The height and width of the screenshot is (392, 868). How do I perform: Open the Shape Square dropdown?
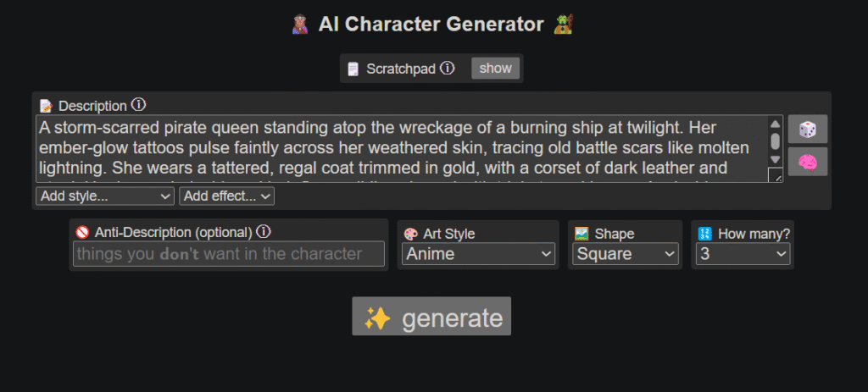coord(626,254)
